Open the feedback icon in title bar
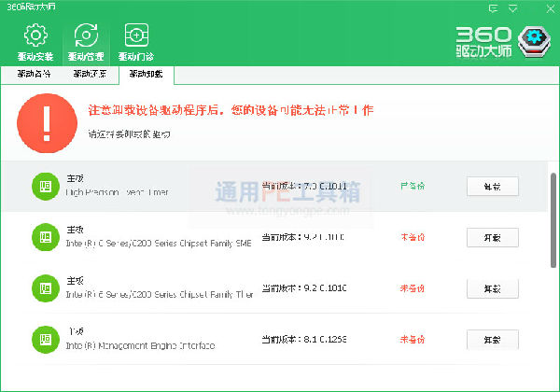560x392 pixels. click(x=493, y=8)
